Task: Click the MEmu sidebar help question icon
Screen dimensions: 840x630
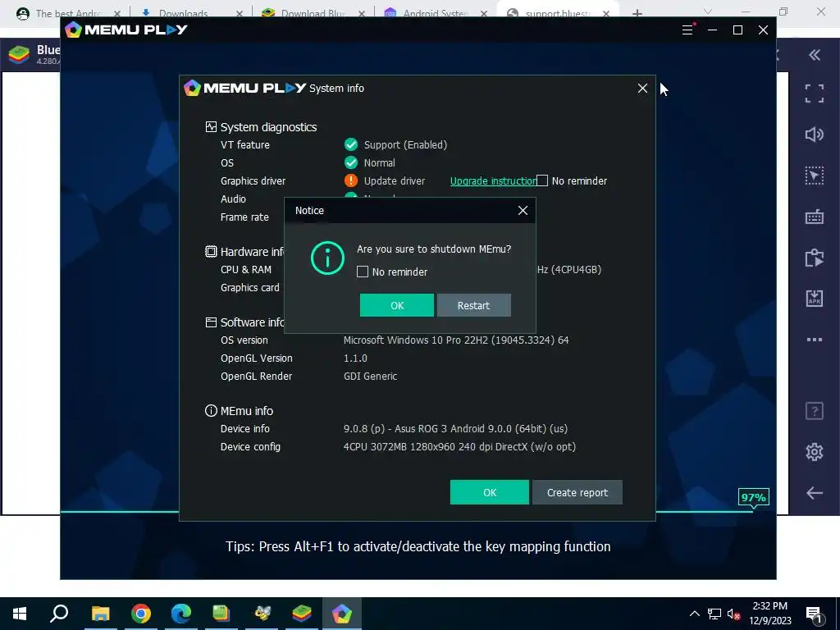Action: pyautogui.click(x=815, y=411)
